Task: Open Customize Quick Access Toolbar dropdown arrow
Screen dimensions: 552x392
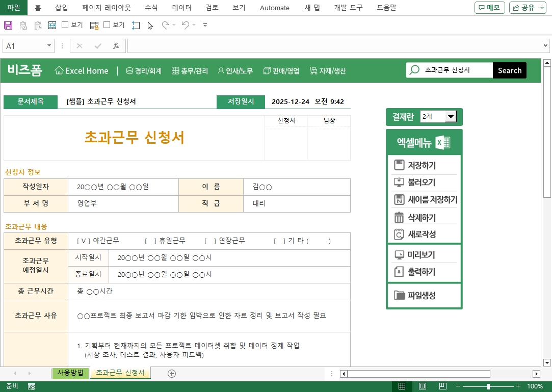Action: pos(205,25)
